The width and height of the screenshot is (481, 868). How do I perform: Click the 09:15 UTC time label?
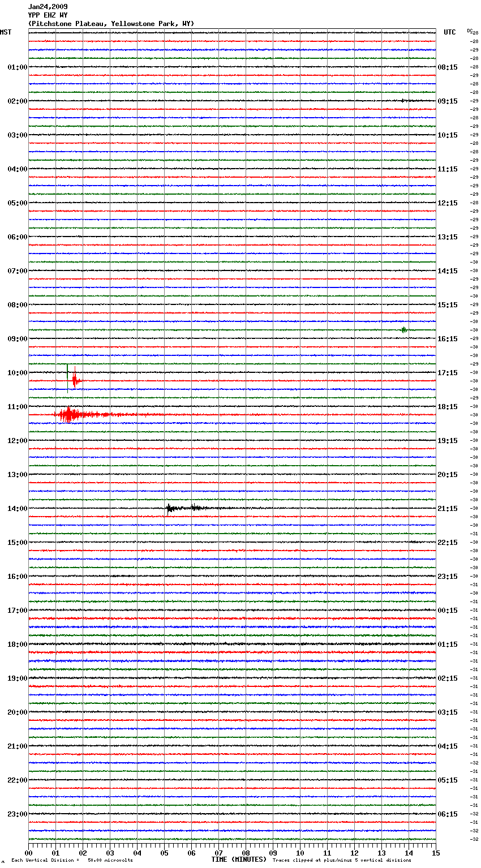pyautogui.click(x=448, y=101)
